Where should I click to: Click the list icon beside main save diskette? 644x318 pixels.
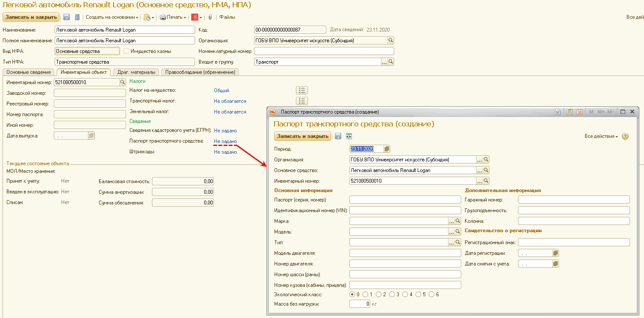pyautogui.click(x=77, y=17)
